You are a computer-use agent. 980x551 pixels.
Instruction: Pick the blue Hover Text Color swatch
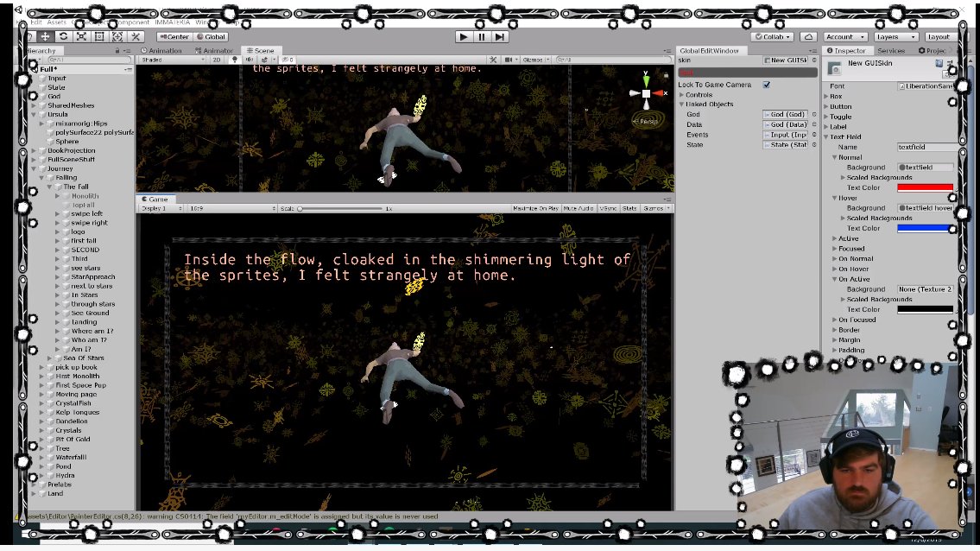925,228
